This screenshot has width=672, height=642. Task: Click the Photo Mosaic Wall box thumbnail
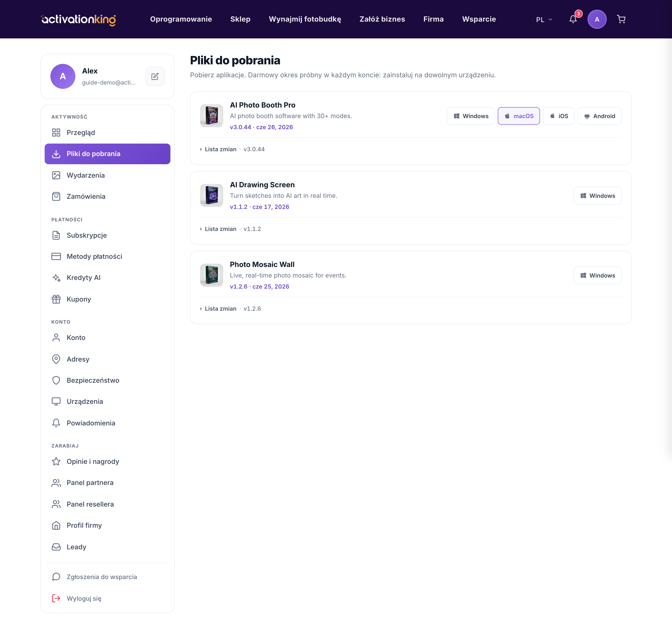211,275
